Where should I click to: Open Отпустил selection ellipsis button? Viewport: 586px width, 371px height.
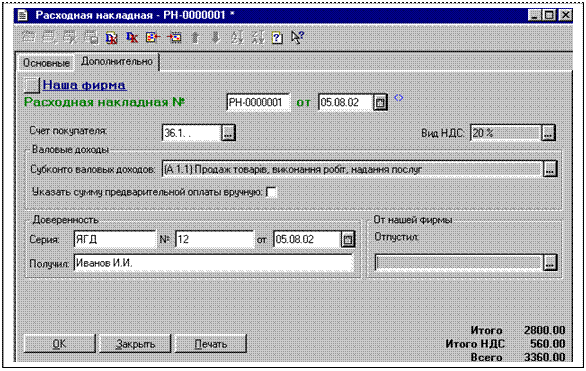(550, 262)
